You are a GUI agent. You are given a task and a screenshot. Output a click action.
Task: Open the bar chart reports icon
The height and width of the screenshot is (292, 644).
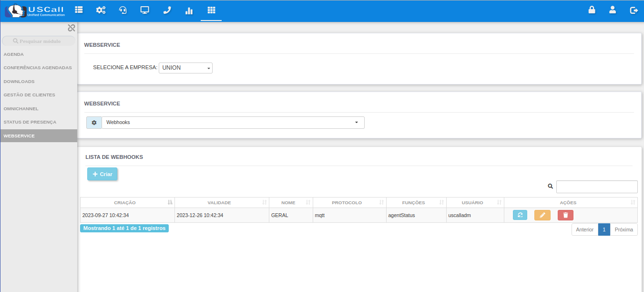[189, 10]
